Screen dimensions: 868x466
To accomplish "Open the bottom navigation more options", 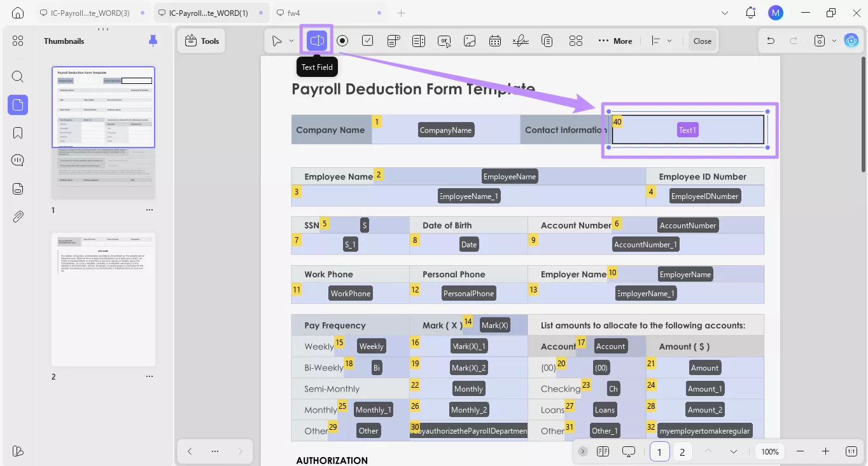I will click(x=215, y=451).
